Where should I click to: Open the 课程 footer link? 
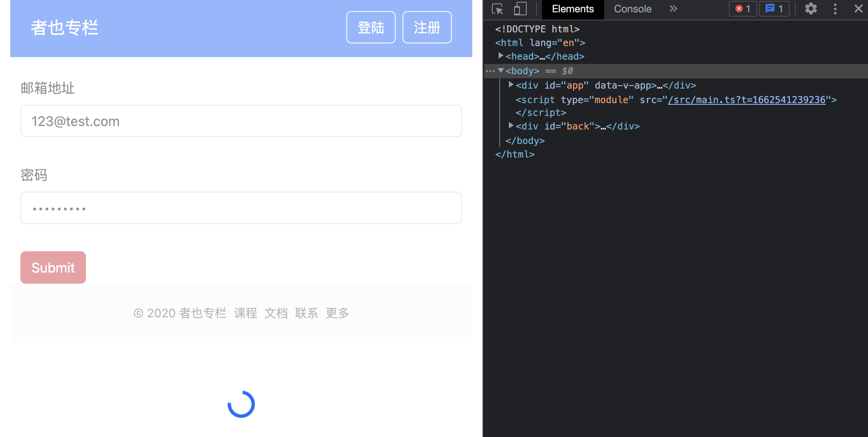coord(246,313)
